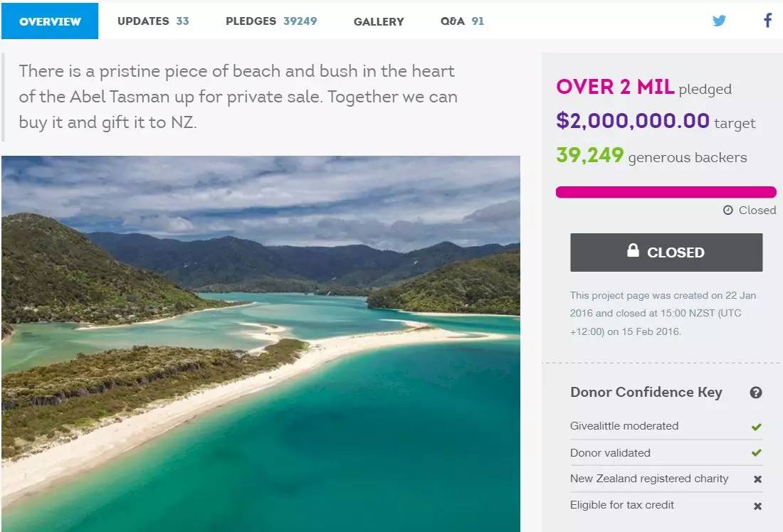This screenshot has height=532, width=783.
Task: Click the Donor Confidence Key heading
Action: coord(646,393)
